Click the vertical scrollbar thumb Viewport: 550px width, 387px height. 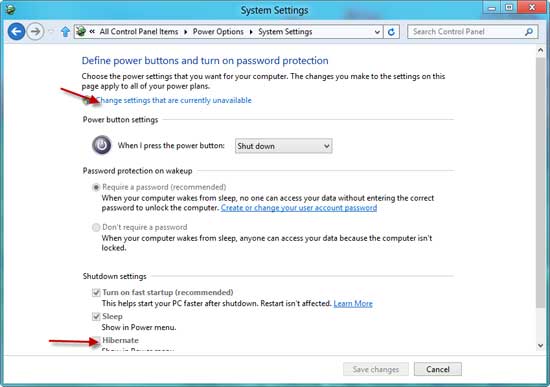pyautogui.click(x=541, y=182)
